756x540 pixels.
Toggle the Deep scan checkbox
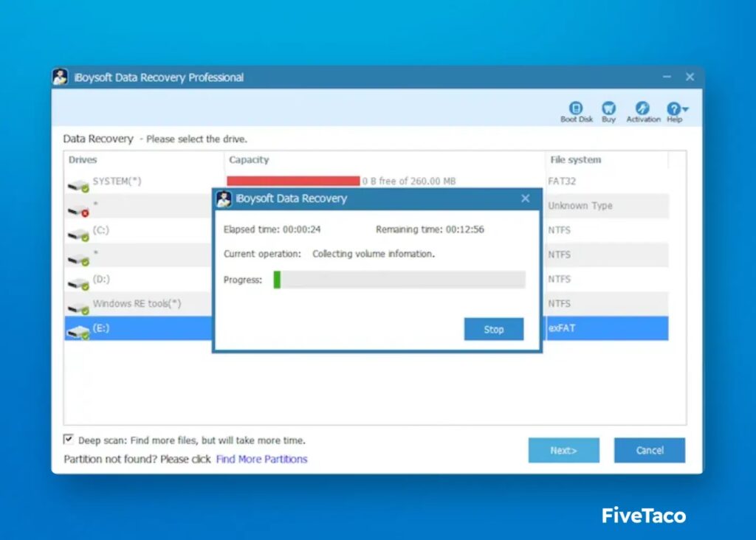coord(69,440)
